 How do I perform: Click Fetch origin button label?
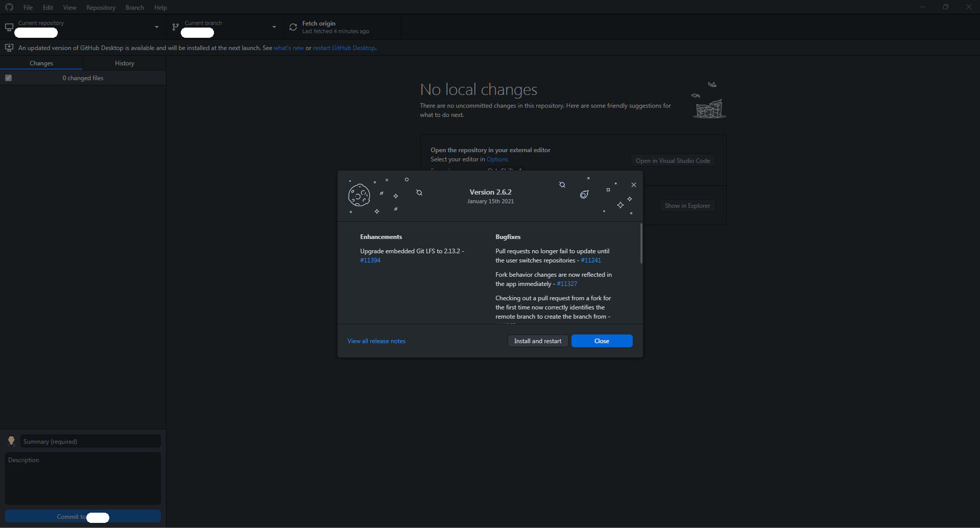click(x=319, y=23)
